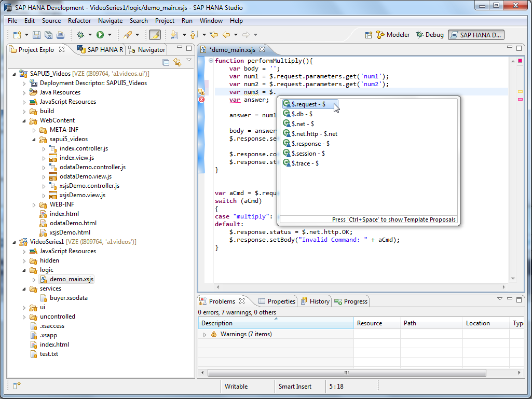Run the program with green play icon
This screenshot has height=399, width=532.
click(100, 35)
